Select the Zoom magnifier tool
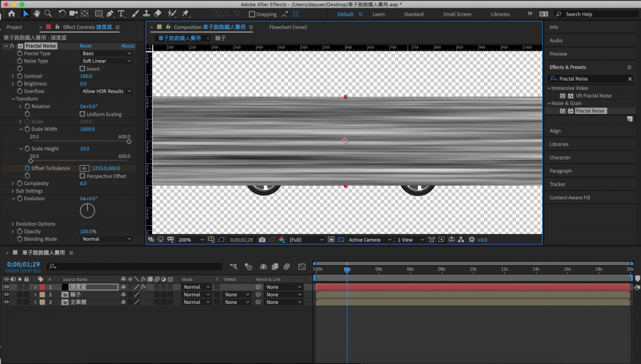641x364 pixels. point(48,14)
